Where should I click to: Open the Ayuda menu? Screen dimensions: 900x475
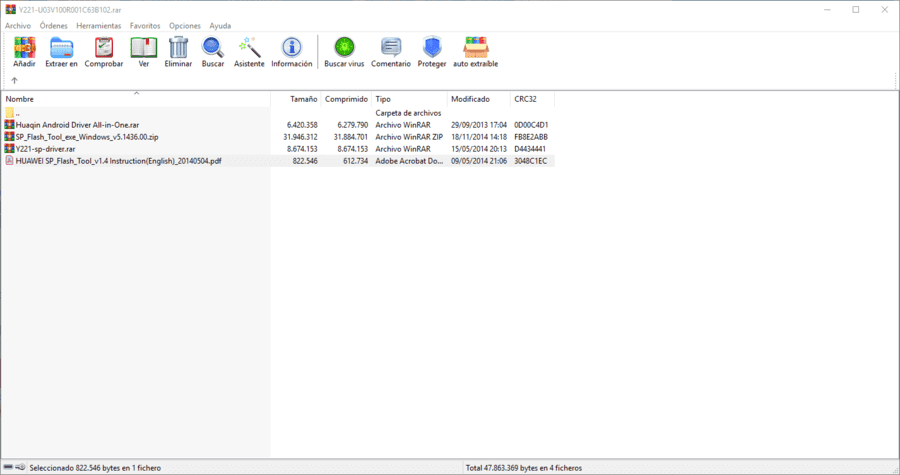pos(220,26)
